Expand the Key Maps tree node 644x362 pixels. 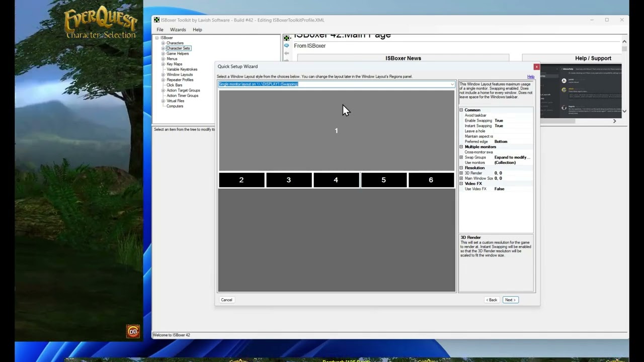[x=163, y=64]
